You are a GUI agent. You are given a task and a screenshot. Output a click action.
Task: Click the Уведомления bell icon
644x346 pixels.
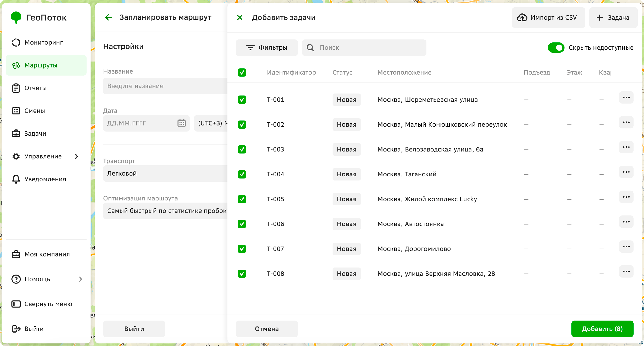pos(16,179)
